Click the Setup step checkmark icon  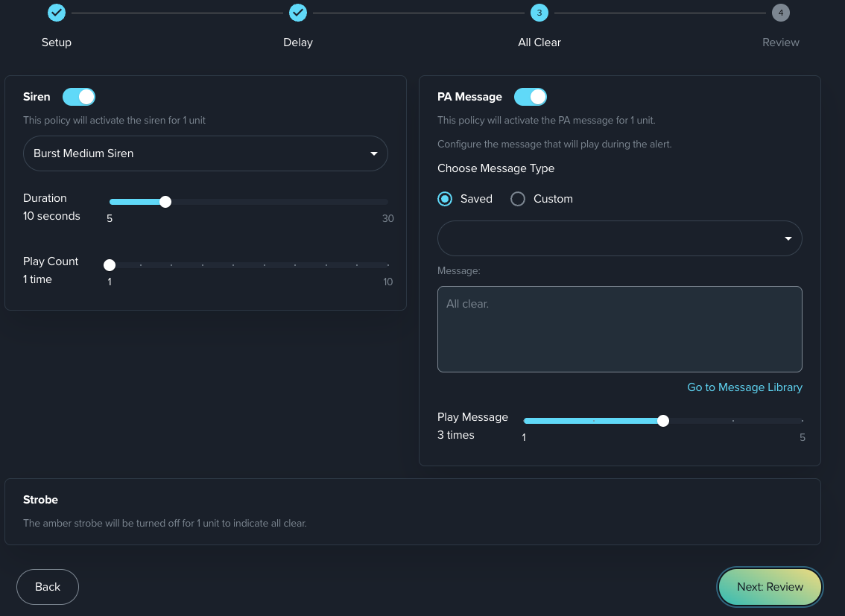57,13
